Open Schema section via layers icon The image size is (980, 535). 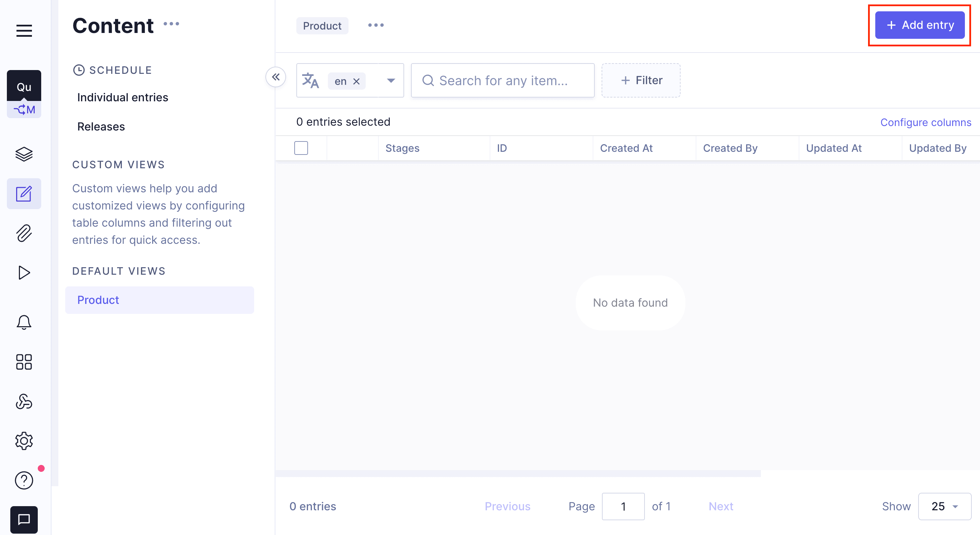click(24, 154)
